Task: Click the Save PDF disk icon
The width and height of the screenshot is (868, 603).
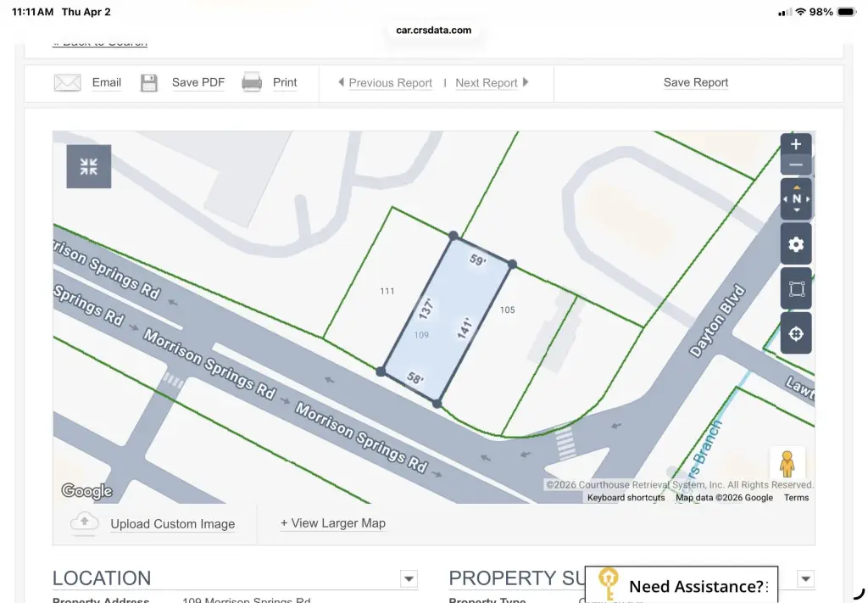Action: pos(149,82)
